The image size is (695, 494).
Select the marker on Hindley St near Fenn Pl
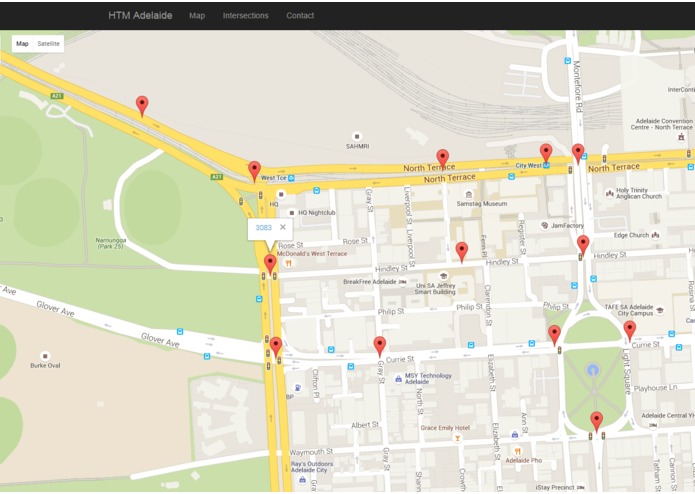coord(461,253)
